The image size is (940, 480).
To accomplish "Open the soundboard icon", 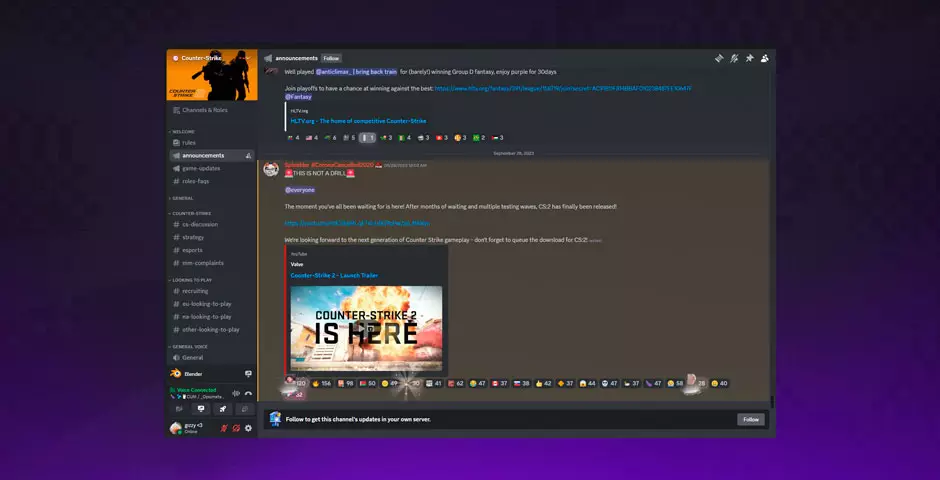I will [x=244, y=409].
